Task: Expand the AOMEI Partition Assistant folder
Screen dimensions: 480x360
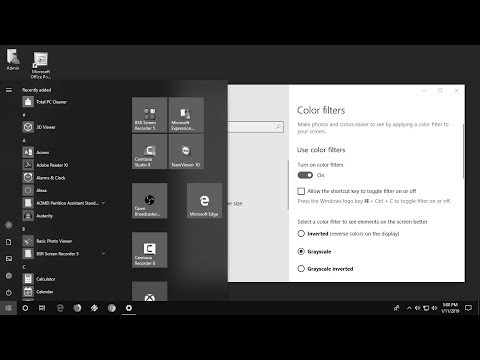Action: coord(103,203)
